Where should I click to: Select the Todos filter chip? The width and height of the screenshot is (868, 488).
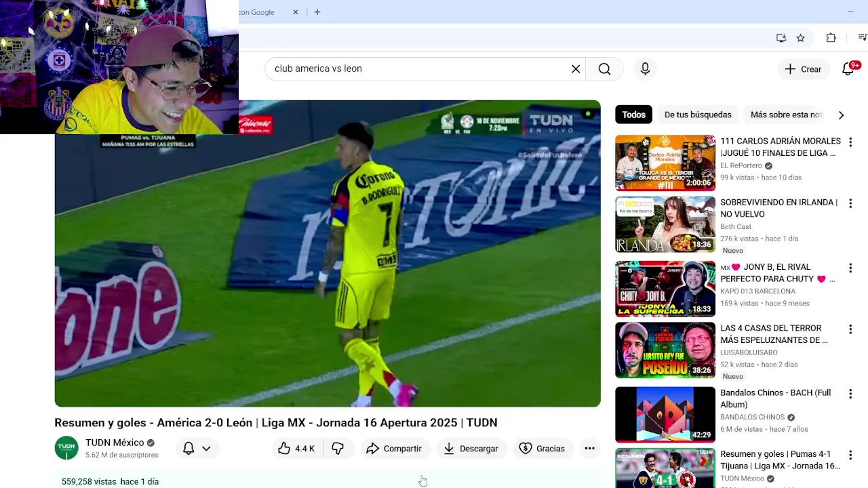click(x=633, y=115)
